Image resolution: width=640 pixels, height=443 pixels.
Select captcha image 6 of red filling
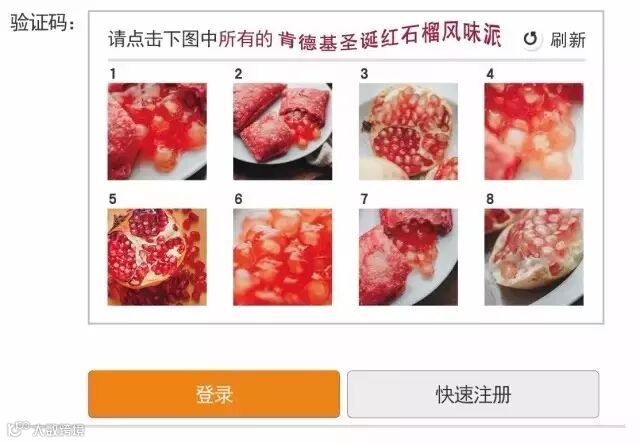pos(282,257)
